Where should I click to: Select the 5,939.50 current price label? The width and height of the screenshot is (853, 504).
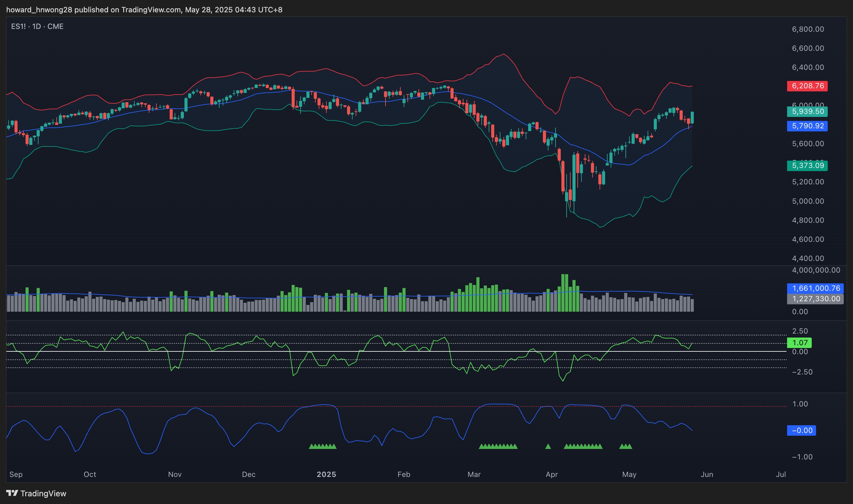[x=807, y=111]
